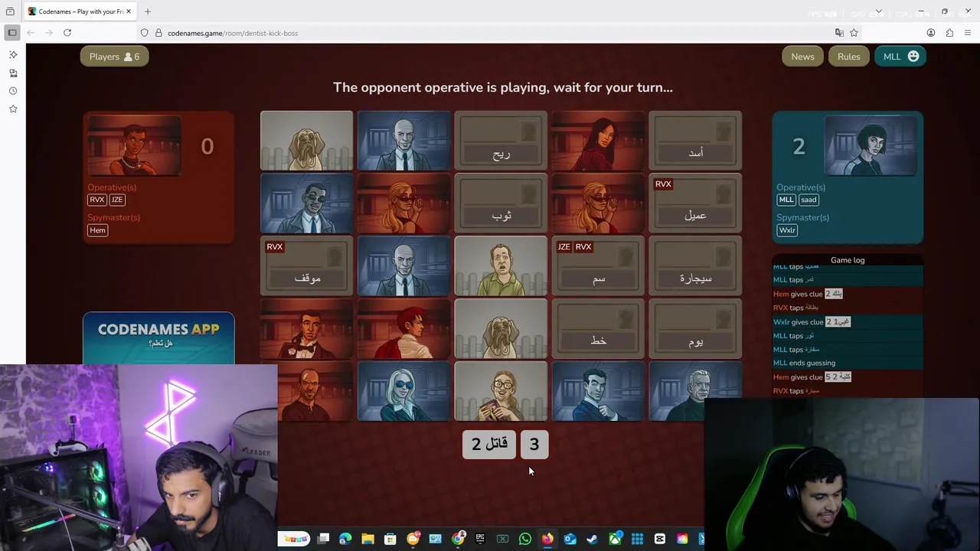980x551 pixels.
Task: Open the Firefox hamburger application menu
Action: 968,33
